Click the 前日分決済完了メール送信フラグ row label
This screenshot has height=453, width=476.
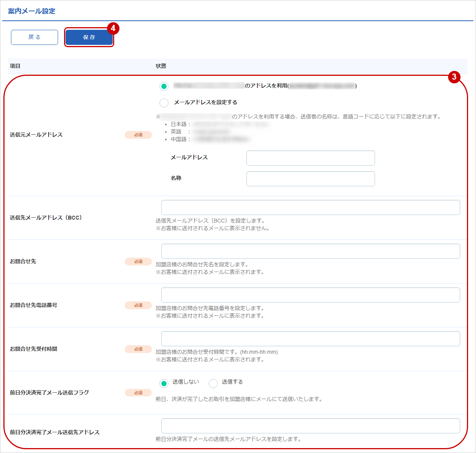(49, 393)
